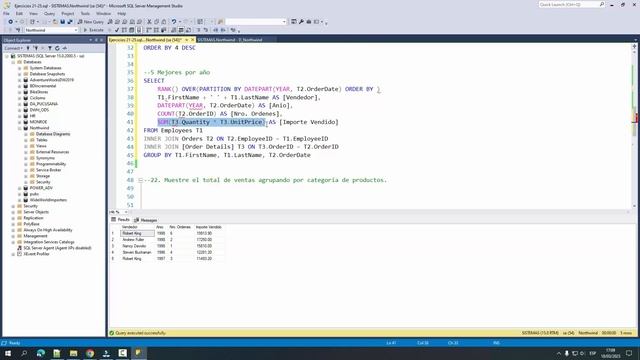Click the Quick Launch search magnifier icon

602,4
